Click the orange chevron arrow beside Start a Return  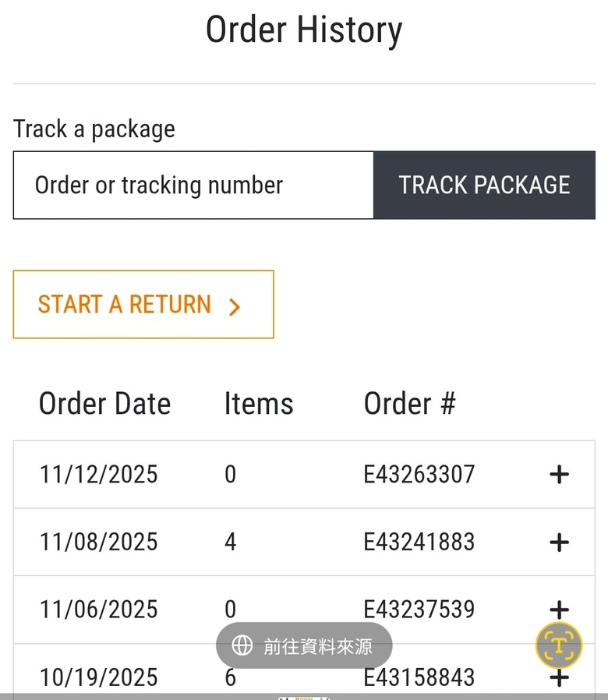tap(235, 306)
